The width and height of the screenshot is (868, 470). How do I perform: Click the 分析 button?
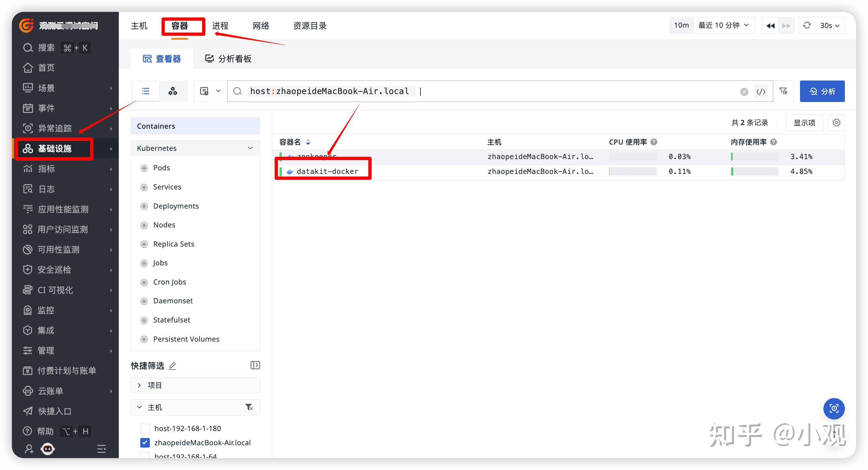tap(822, 91)
